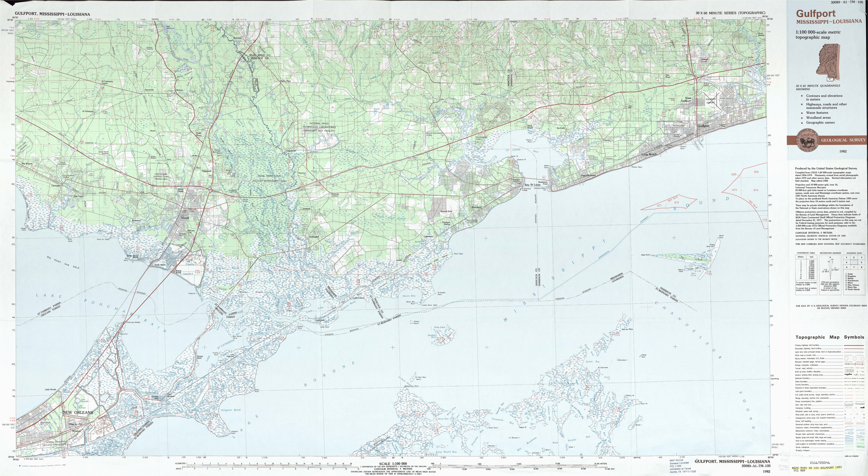The height and width of the screenshot is (476, 868).
Task: Click 'SCALE 1:100 000' text at the bottom
Action: [x=393, y=464]
